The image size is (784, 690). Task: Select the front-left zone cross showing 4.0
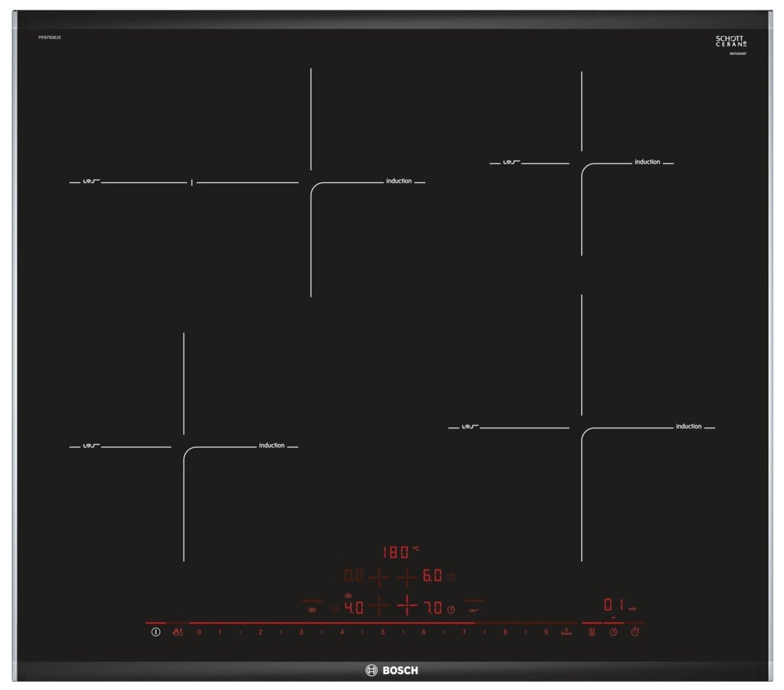coord(379,606)
